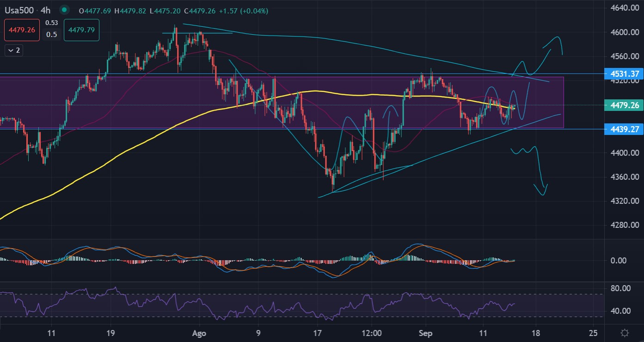Click the green buy price 4479.79 button
This screenshot has height=342, width=644.
click(81, 30)
